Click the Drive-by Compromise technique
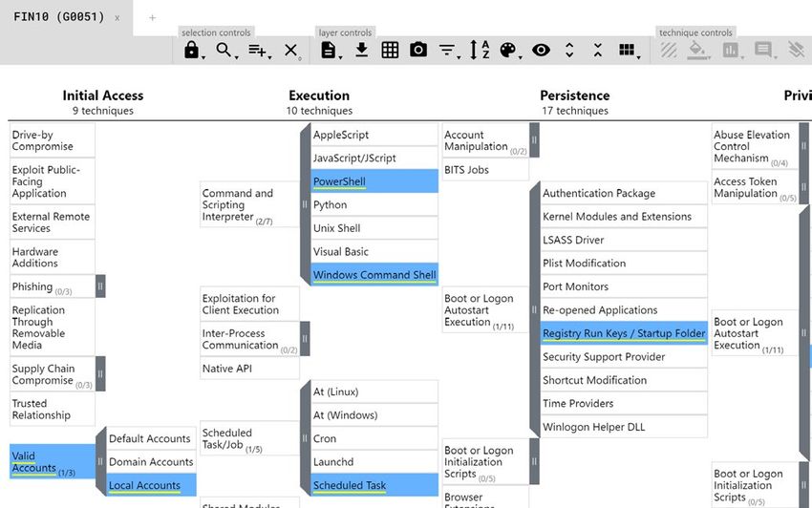The height and width of the screenshot is (508, 812). pos(53,140)
